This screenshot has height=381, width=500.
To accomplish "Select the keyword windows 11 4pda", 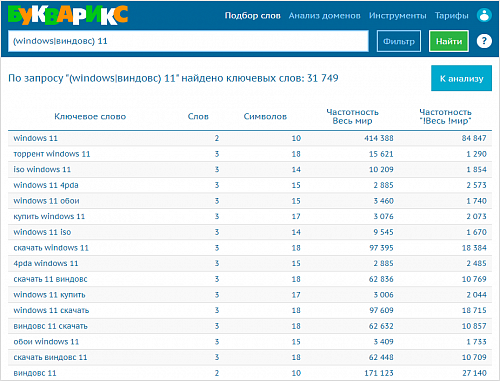I will point(46,185).
